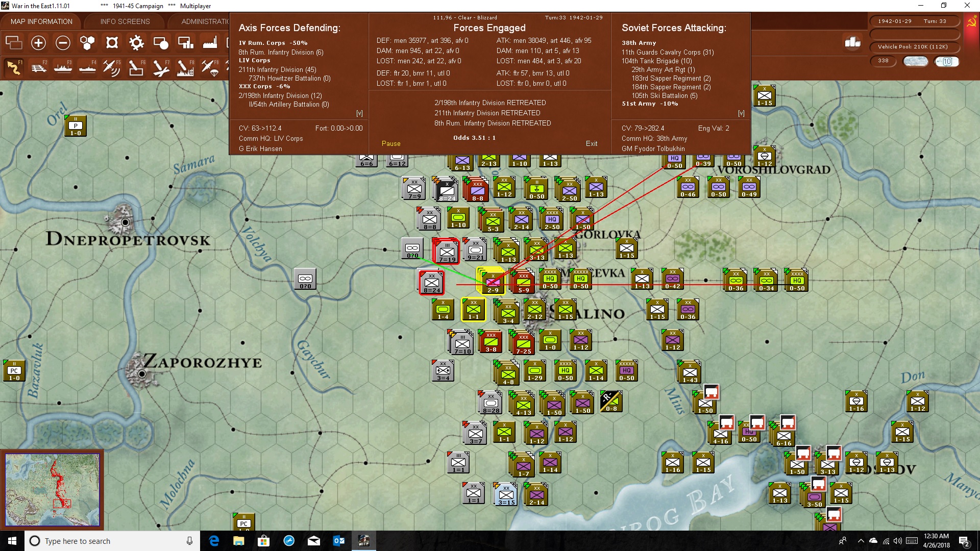Screen dimensions: 980x551
Task: Open the Windows Start menu
Action: 12,541
